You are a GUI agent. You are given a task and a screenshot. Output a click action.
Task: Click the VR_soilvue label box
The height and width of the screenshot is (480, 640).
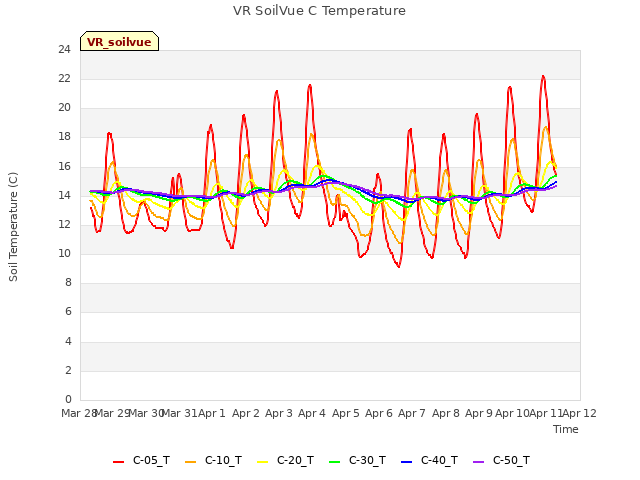pyautogui.click(x=119, y=41)
